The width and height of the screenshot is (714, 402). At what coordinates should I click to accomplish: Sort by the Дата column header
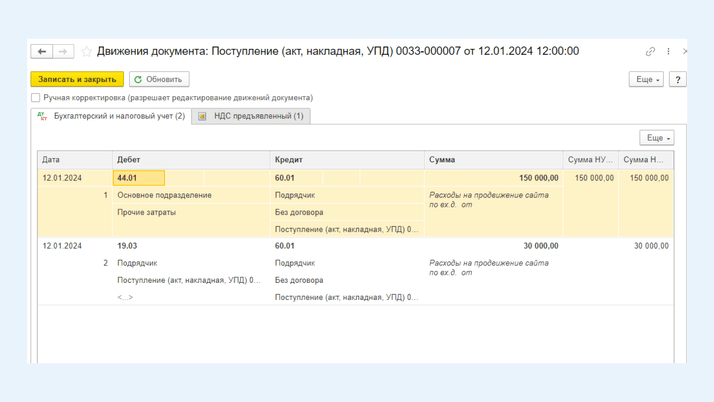click(75, 160)
